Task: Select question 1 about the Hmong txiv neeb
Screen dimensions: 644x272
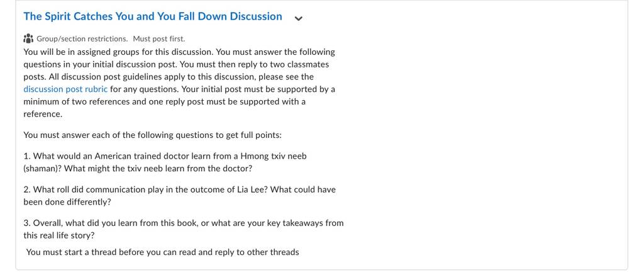Action: [165, 162]
